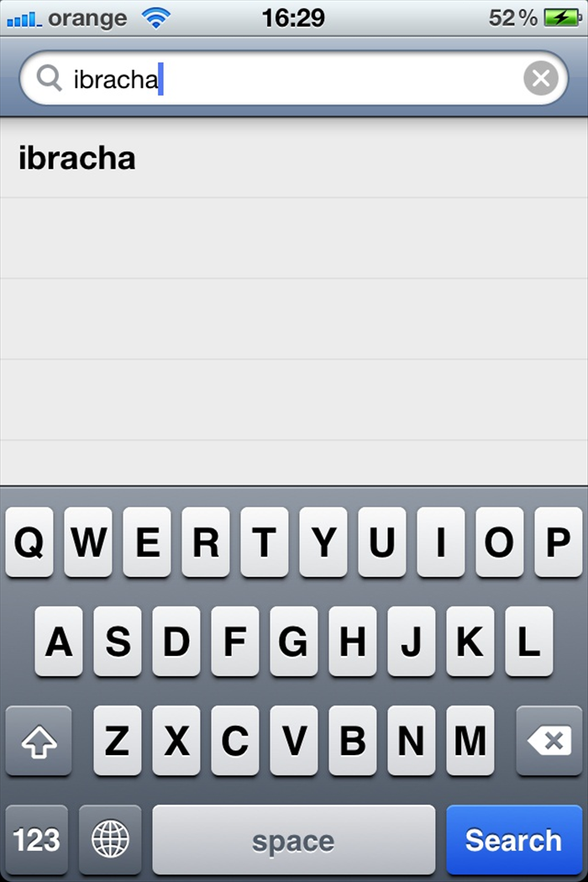
Task: Tap the G key
Action: click(x=294, y=641)
